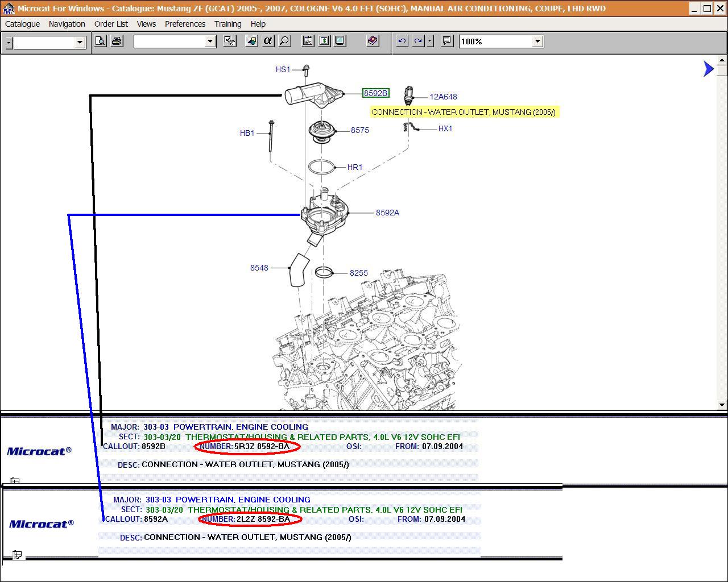Click the print preview toolbar icon
This screenshot has height=582, width=728.
pyautogui.click(x=100, y=41)
